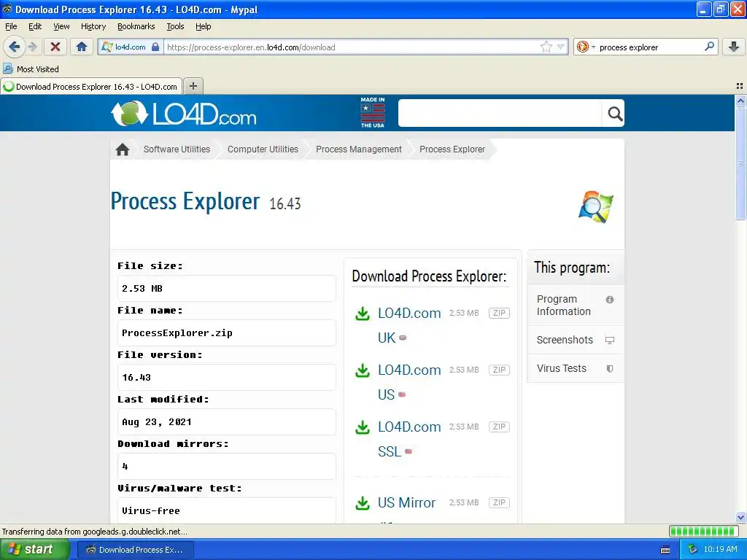Click the search bar magnifier icon
The height and width of the screenshot is (560, 747).
pyautogui.click(x=709, y=47)
